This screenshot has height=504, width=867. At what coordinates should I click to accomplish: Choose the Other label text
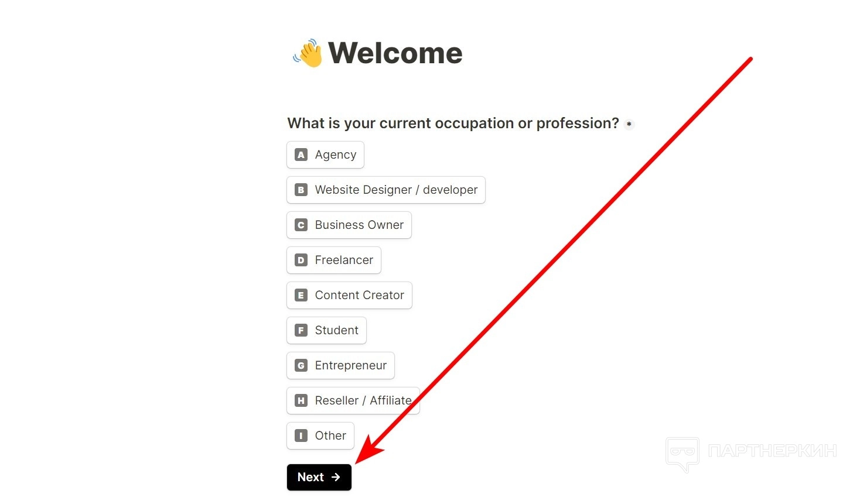(330, 436)
